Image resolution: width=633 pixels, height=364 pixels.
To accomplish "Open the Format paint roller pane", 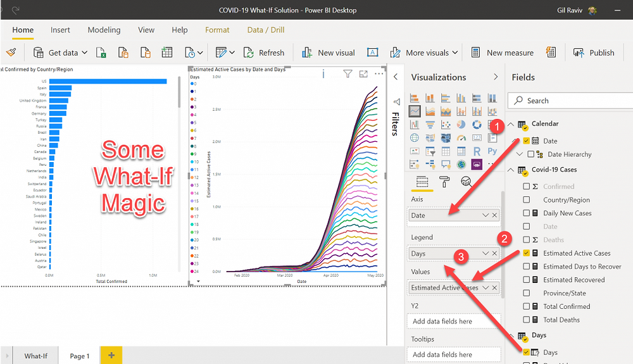I will (x=444, y=182).
